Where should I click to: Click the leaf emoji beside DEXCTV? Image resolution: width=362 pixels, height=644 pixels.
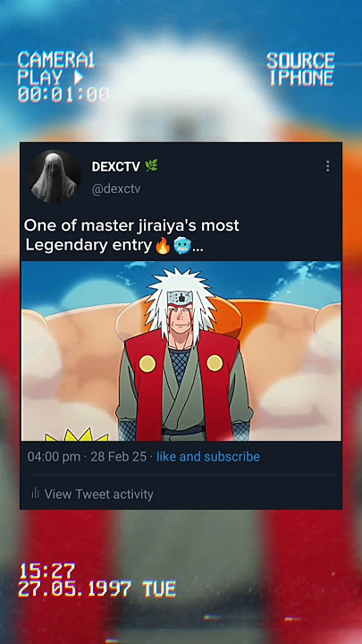151,166
